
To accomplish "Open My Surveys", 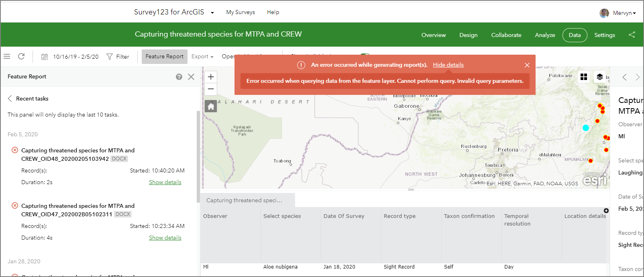I will (x=240, y=12).
